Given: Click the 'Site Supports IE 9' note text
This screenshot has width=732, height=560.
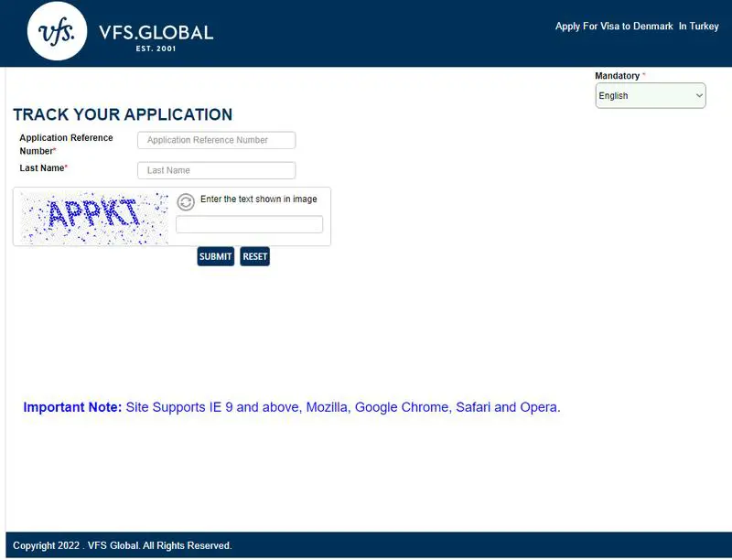Looking at the screenshot, I should click(342, 407).
